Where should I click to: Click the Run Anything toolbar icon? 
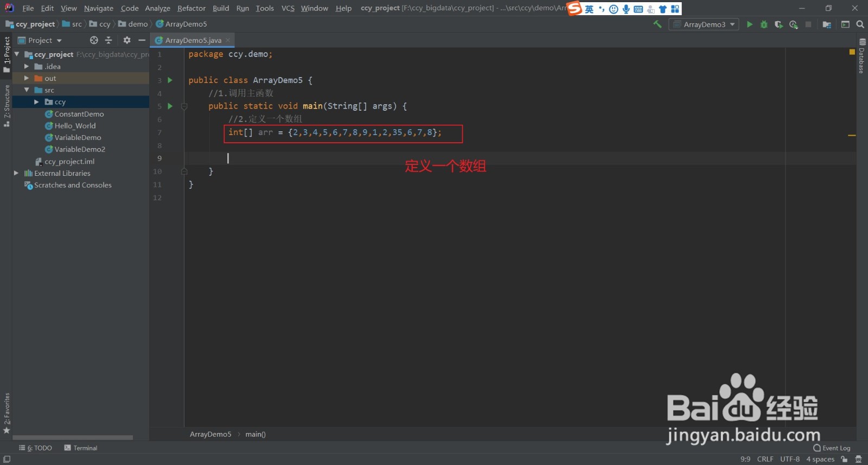[845, 24]
